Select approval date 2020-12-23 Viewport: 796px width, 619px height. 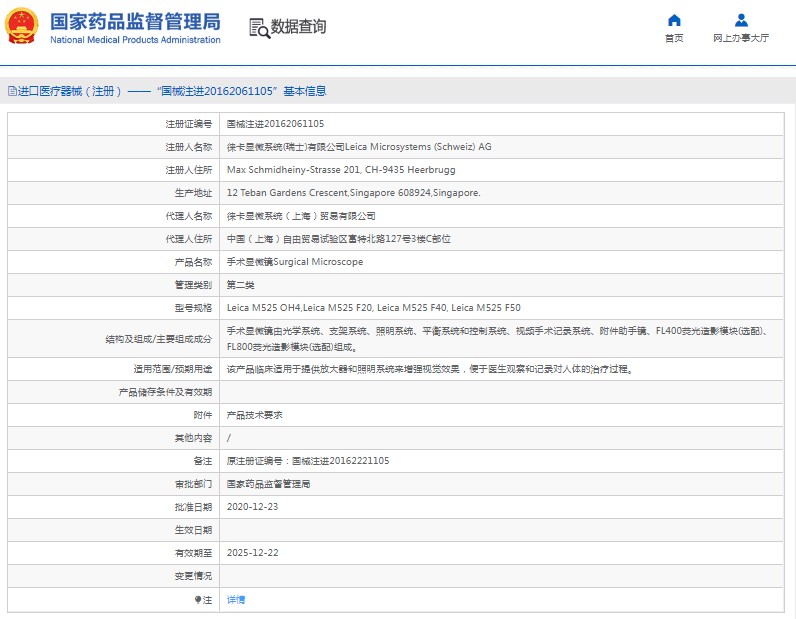[252, 507]
